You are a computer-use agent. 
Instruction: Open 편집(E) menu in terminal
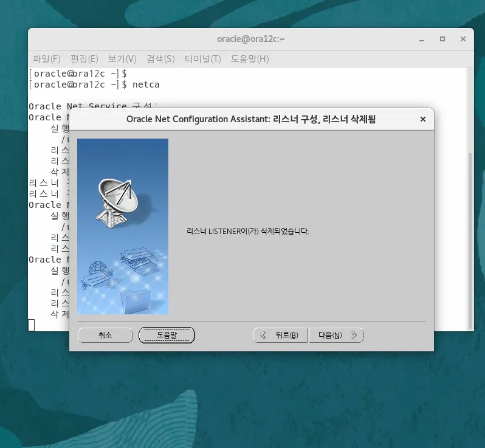(x=84, y=59)
